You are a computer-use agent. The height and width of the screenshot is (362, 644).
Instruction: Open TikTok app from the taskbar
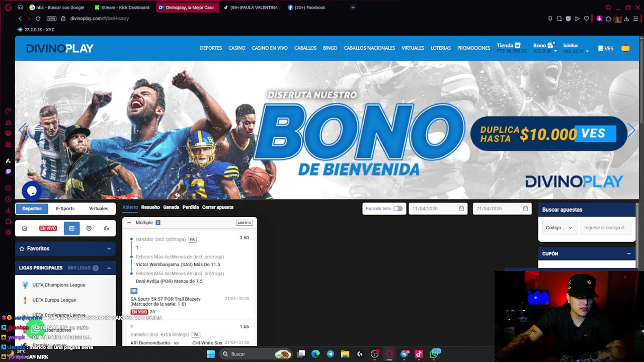419,354
